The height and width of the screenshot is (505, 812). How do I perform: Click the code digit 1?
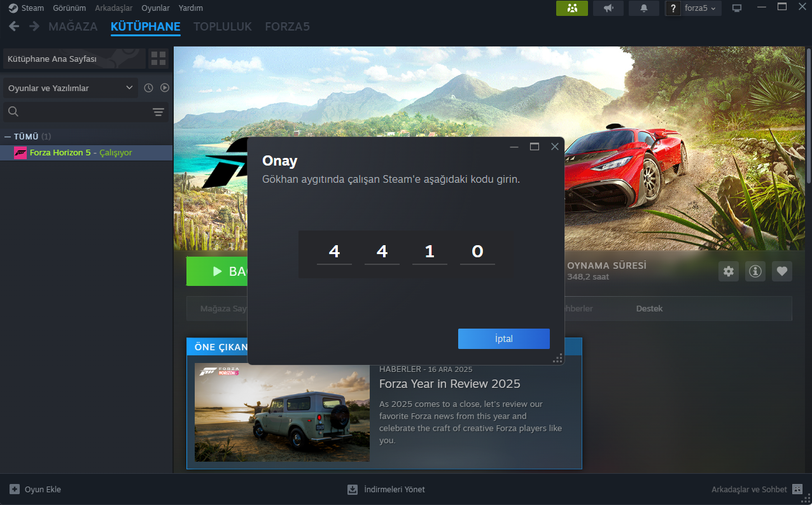point(430,252)
